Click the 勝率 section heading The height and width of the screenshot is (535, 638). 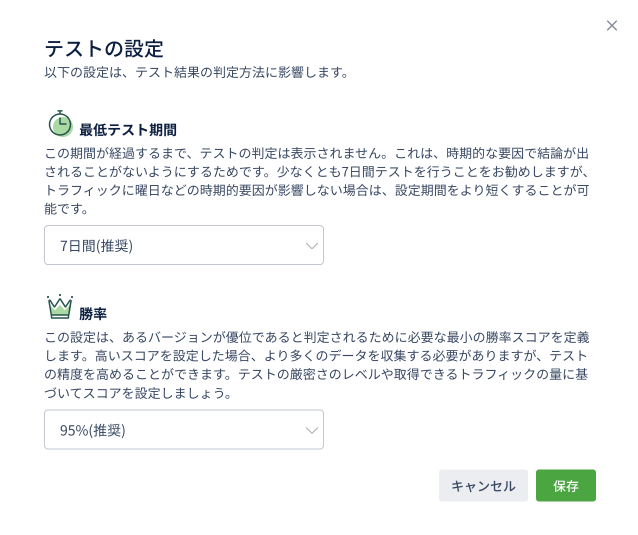coord(93,314)
